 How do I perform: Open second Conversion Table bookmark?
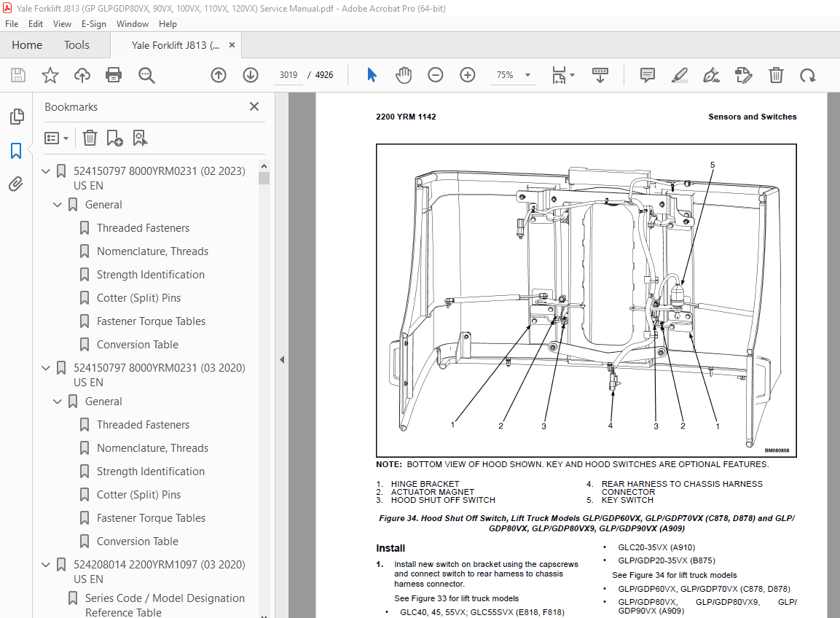[x=138, y=541]
